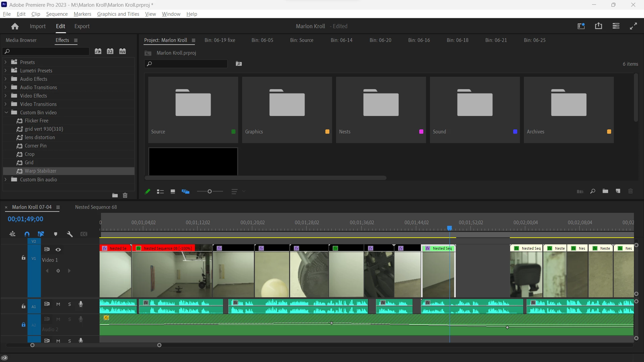Switch to Bin: 06-14 tab
644x362 pixels.
pyautogui.click(x=341, y=40)
